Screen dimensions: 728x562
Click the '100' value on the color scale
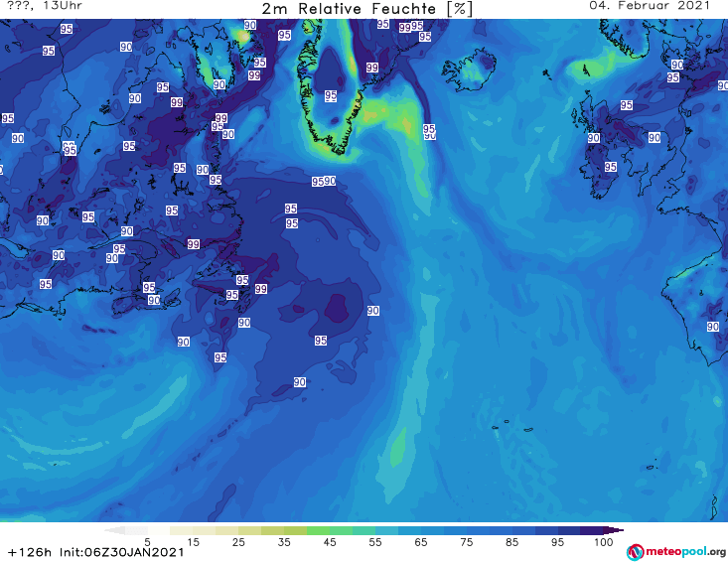pos(604,542)
